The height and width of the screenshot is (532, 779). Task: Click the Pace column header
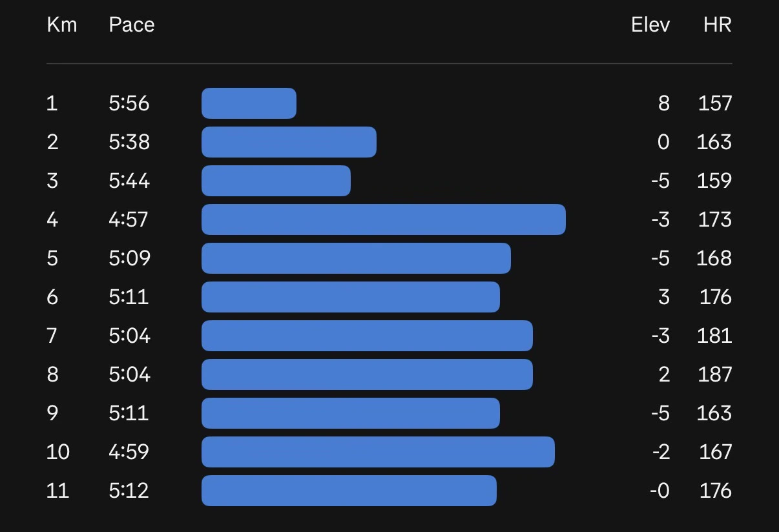131,25
